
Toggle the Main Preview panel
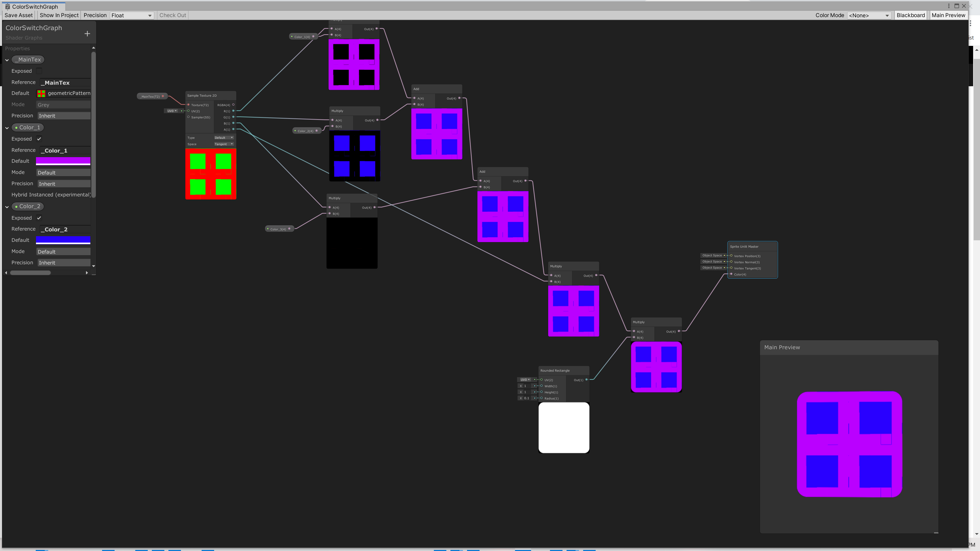948,15
